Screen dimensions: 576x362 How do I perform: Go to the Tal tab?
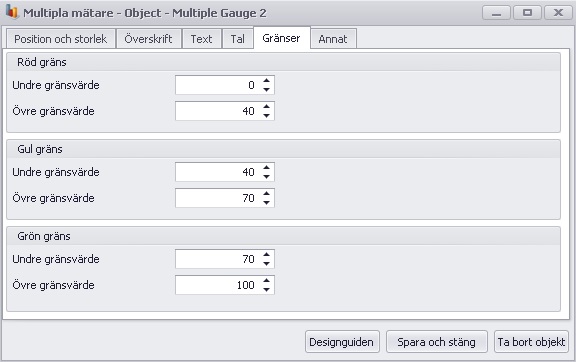pos(238,39)
